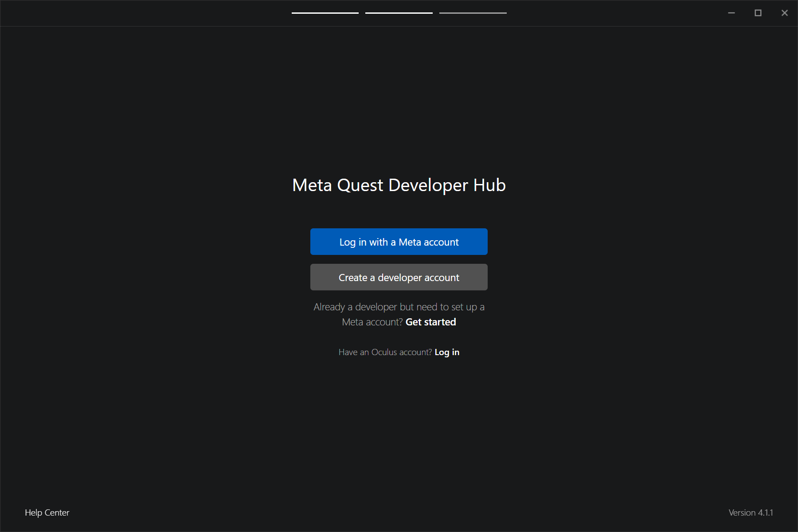Maximize the Developer Hub window
The height and width of the screenshot is (532, 798).
[x=758, y=13]
